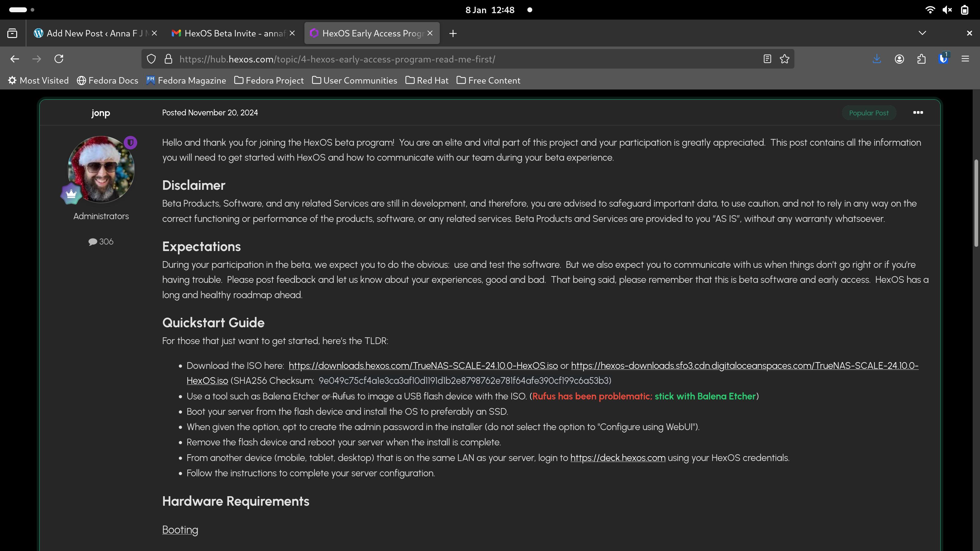Viewport: 980px width, 551px height.
Task: Click the Quickstart Guide heading
Action: click(213, 323)
